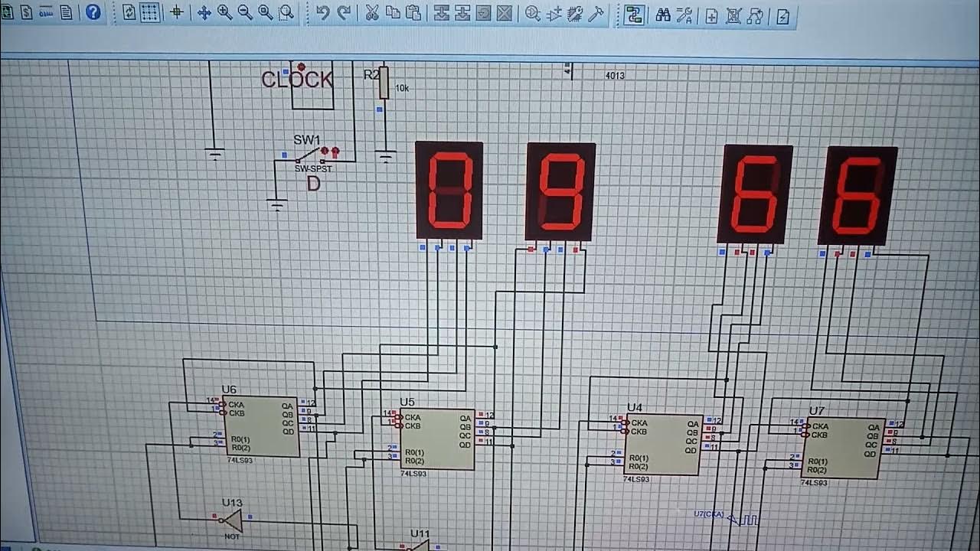Click the Block Copy icon
The image size is (980, 551).
pyautogui.click(x=442, y=14)
